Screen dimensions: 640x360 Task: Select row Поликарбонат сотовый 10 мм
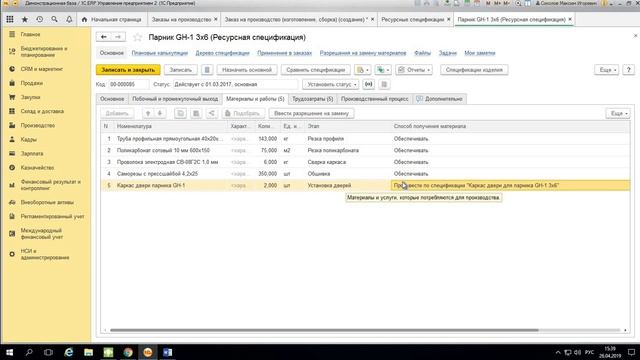click(x=365, y=150)
